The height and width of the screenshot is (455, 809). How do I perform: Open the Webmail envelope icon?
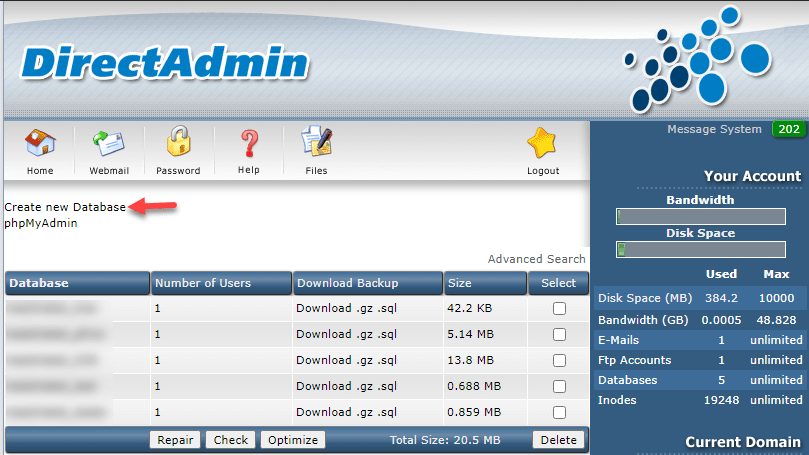click(109, 143)
